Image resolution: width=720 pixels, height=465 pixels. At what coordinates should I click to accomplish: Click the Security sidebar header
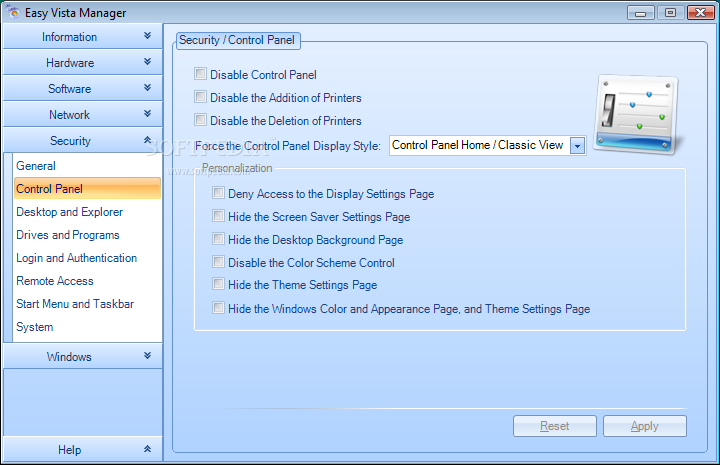[83, 140]
